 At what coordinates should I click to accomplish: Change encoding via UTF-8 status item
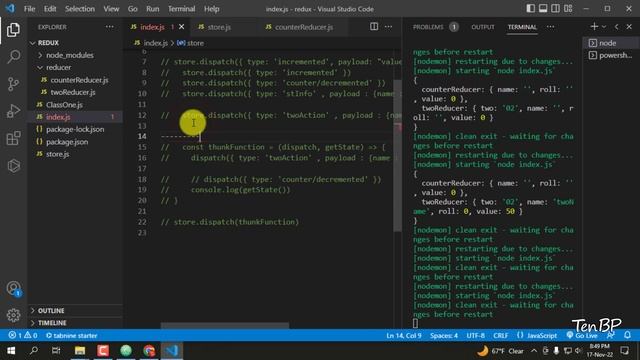coord(476,336)
